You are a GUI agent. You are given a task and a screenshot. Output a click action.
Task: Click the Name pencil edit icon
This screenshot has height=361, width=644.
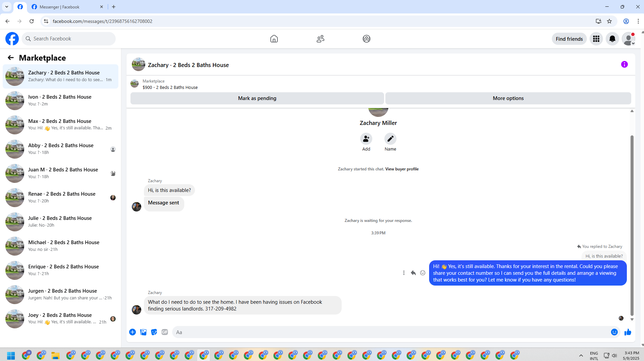pyautogui.click(x=390, y=139)
